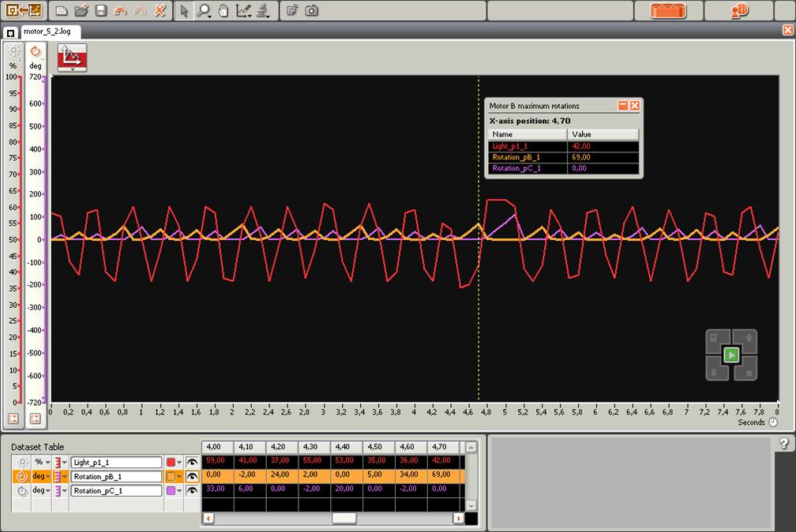This screenshot has width=796, height=532.
Task: Minimize the Motor B maximum rotations panel
Action: [x=622, y=106]
